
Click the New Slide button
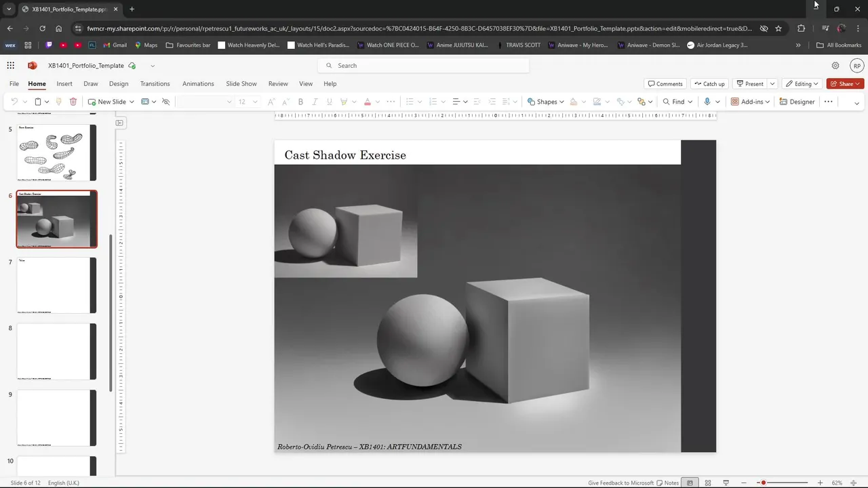click(x=107, y=102)
